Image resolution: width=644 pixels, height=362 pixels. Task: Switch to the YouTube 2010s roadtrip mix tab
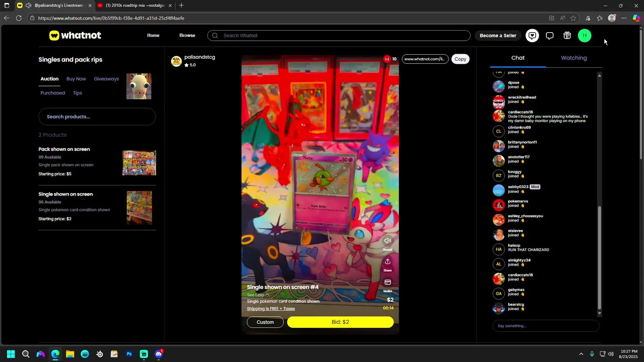[134, 6]
